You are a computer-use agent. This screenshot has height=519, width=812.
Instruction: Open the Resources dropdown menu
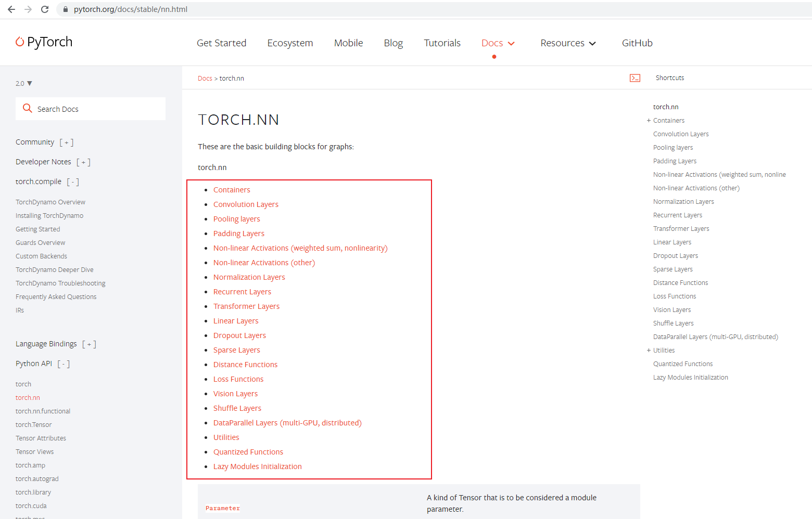568,43
